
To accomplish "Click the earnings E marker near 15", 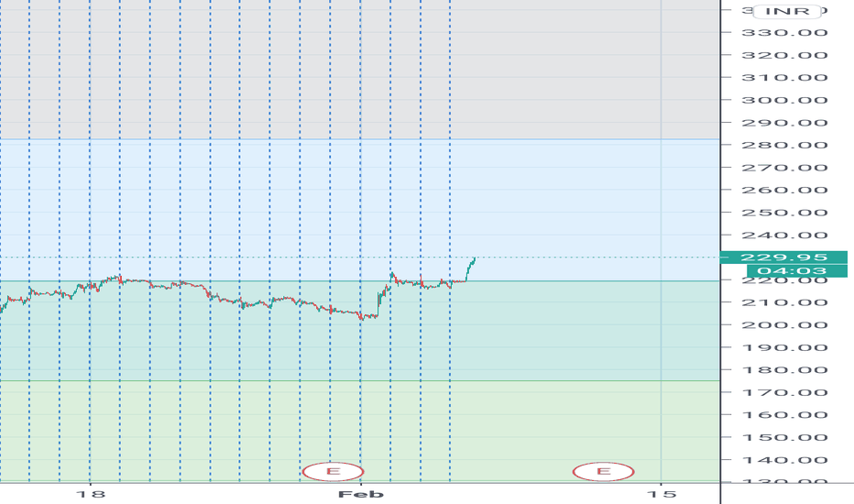I will (x=603, y=471).
